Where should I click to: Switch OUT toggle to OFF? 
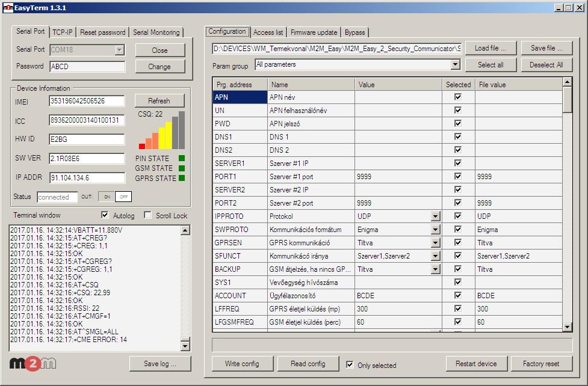tap(123, 197)
